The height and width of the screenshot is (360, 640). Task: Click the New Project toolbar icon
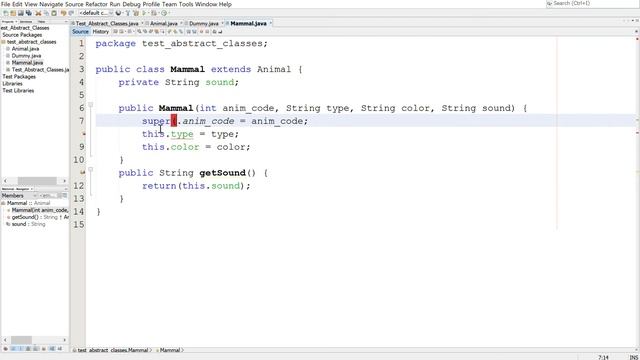point(13,13)
